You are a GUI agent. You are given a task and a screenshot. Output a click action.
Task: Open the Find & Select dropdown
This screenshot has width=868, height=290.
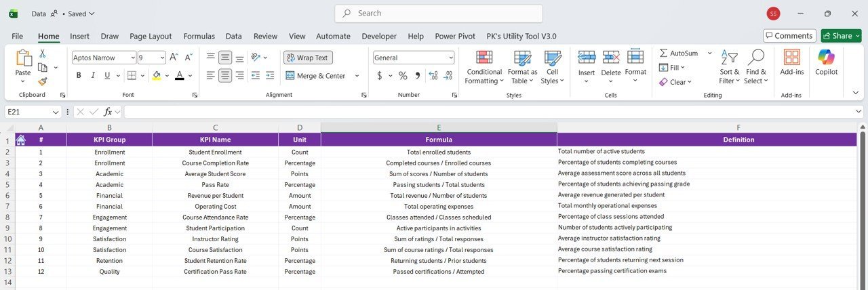(755, 67)
